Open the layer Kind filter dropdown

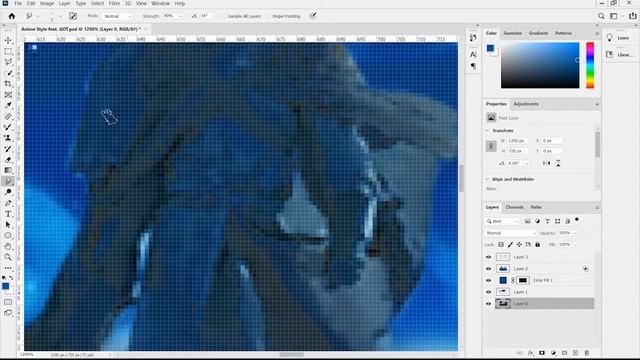[x=502, y=221]
